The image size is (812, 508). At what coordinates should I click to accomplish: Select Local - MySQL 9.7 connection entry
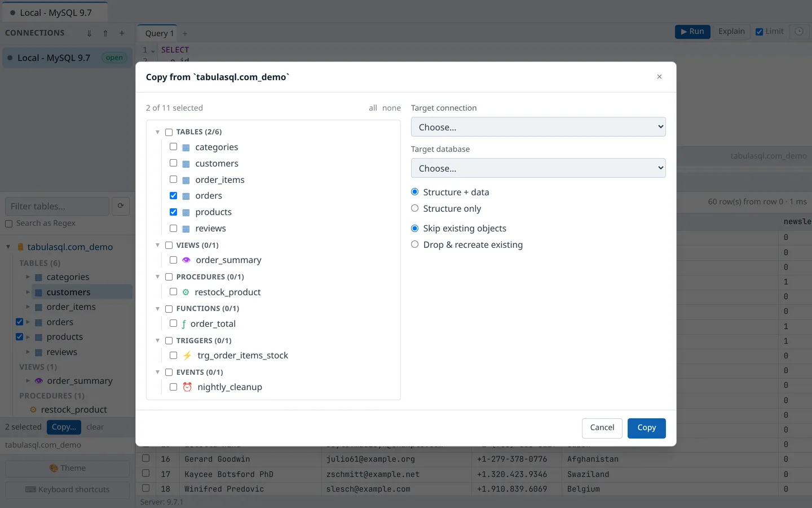pos(68,58)
